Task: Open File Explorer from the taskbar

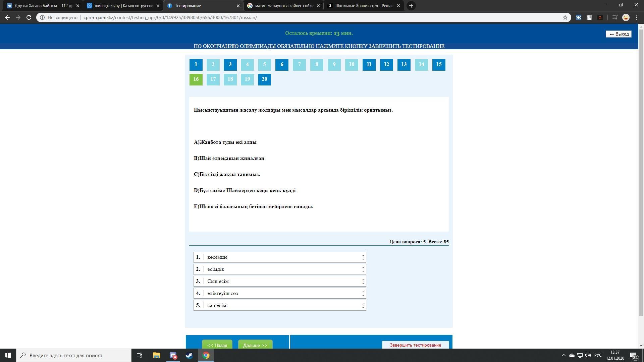Action: (156, 355)
